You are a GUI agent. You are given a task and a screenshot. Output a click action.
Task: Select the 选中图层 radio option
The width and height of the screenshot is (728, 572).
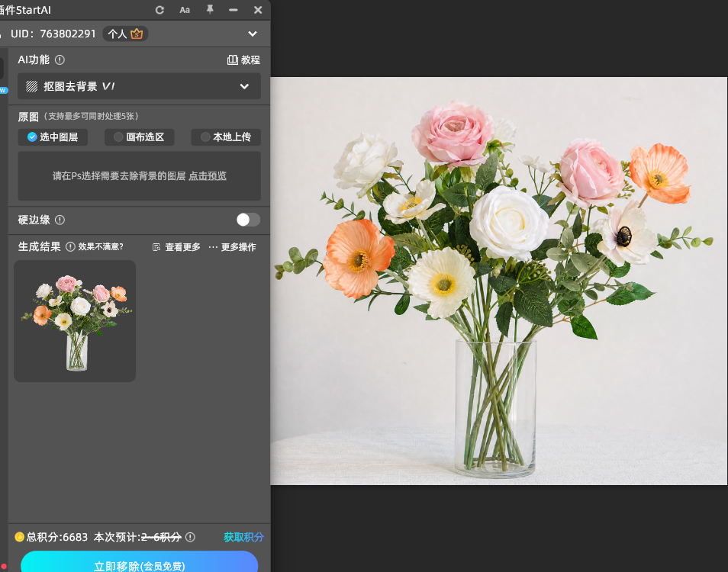coord(53,137)
